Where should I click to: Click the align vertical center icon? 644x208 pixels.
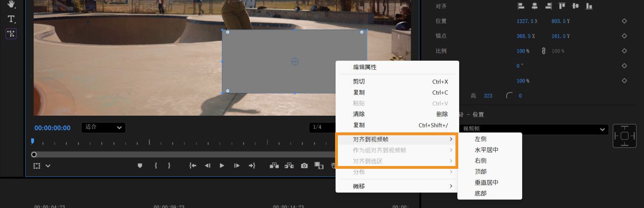575,6
